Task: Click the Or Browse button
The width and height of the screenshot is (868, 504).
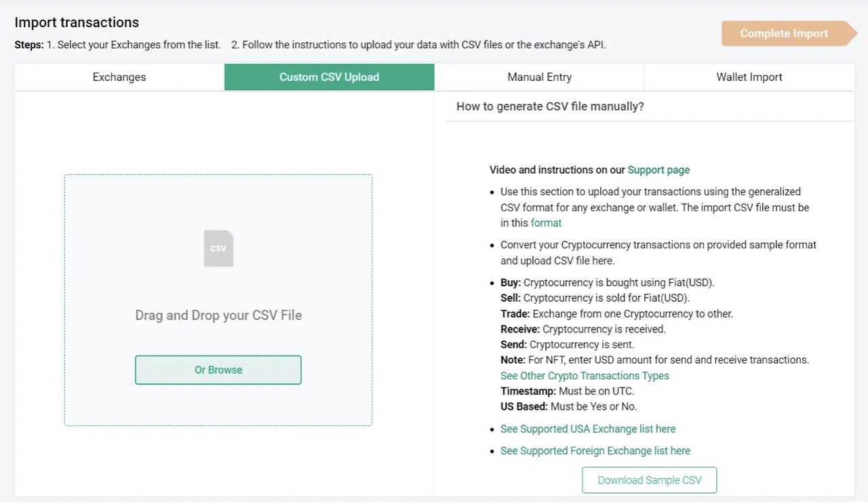Action: click(x=218, y=370)
